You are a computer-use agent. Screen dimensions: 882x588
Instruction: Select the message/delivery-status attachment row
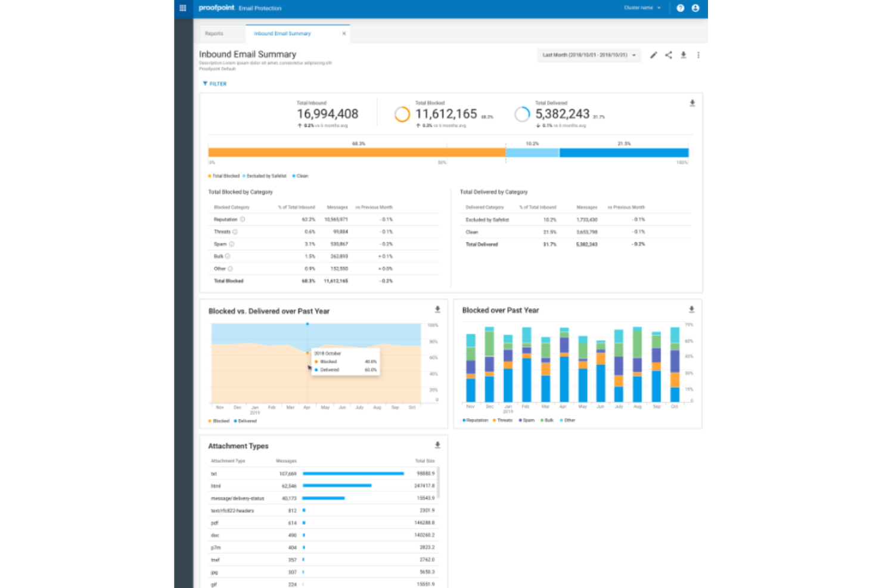click(322, 498)
